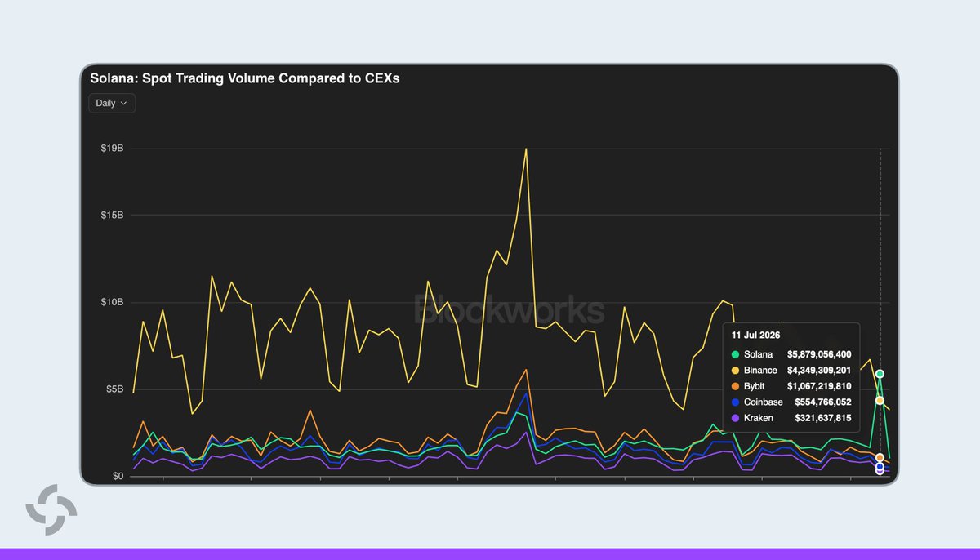Click the blue Coinbase data point marker
Viewport: 980px width, 560px height.
pos(880,467)
